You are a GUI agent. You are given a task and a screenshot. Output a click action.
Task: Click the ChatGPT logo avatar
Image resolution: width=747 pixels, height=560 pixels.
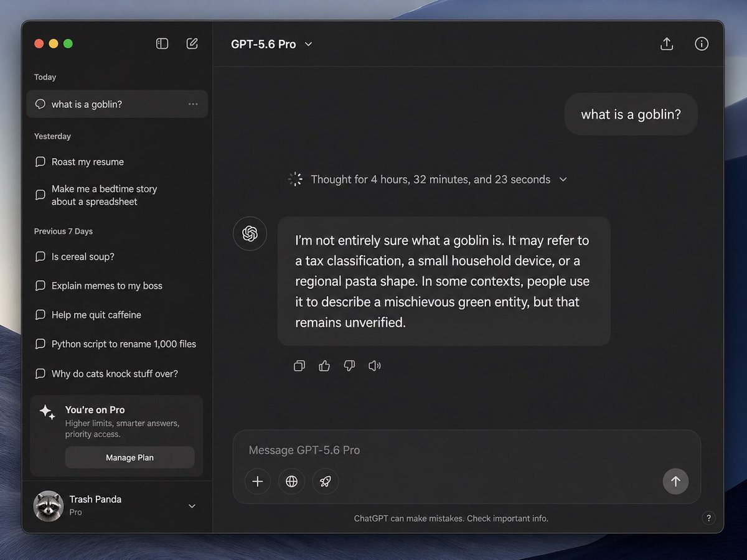point(250,233)
